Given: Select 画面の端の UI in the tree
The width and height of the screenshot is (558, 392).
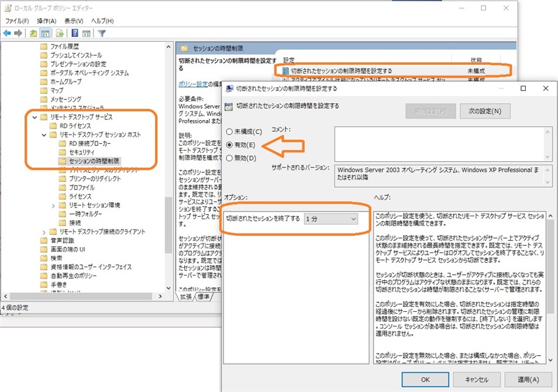Looking at the screenshot, I should pos(68,249).
